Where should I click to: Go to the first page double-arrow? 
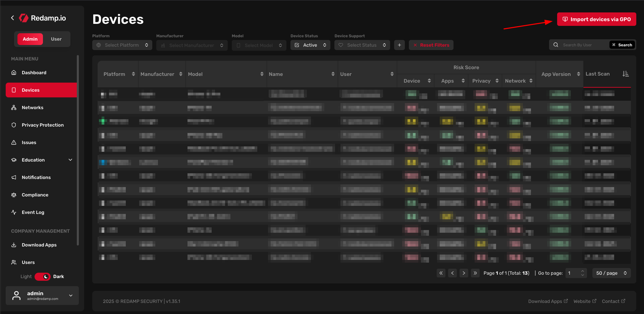click(441, 273)
